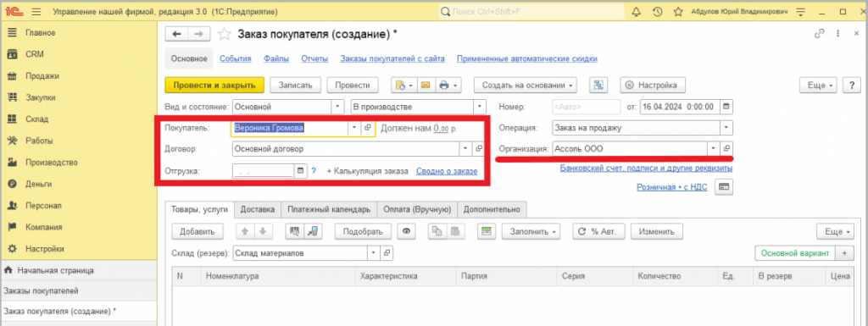Image resolution: width=868 pixels, height=326 pixels.
Task: Click Подобрать button
Action: (x=363, y=231)
